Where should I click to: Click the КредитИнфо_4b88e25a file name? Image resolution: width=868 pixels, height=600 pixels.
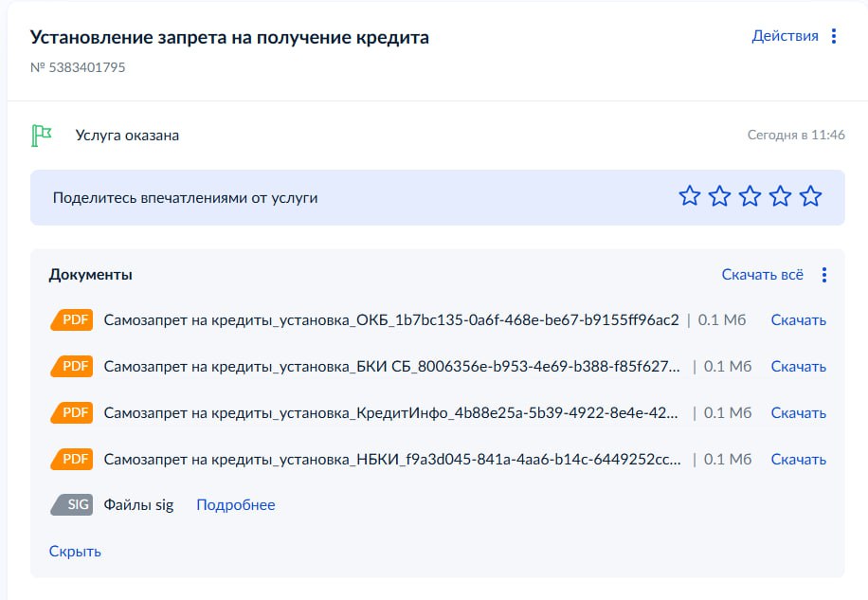click(390, 413)
